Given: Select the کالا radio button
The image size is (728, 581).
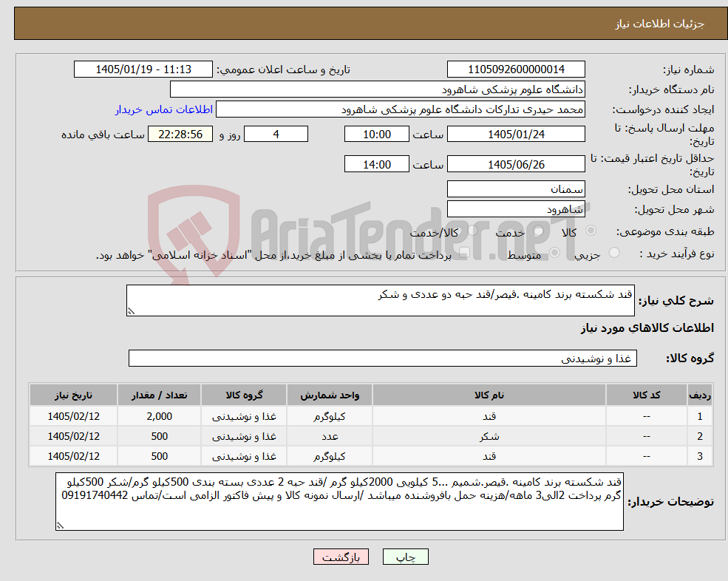Looking at the screenshot, I should [x=591, y=231].
